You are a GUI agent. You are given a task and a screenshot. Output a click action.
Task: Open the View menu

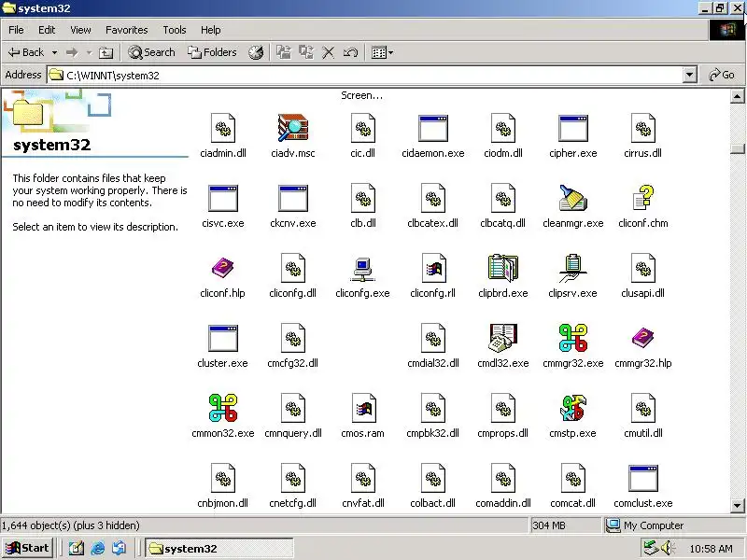80,30
